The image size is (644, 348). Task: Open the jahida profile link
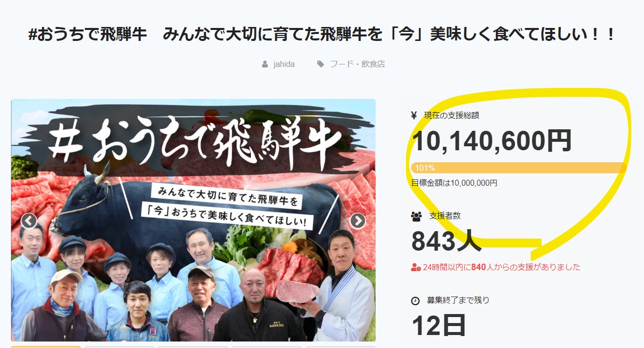(284, 64)
